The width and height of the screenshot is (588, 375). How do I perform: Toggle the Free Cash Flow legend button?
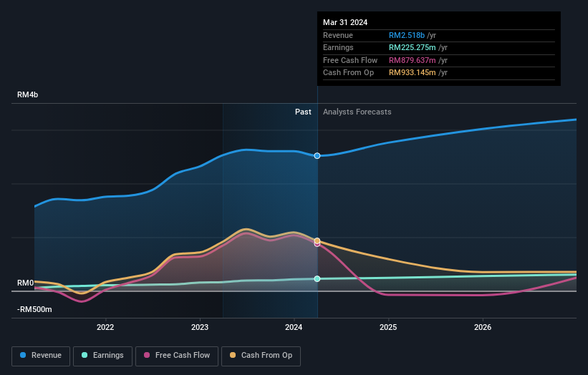177,356
